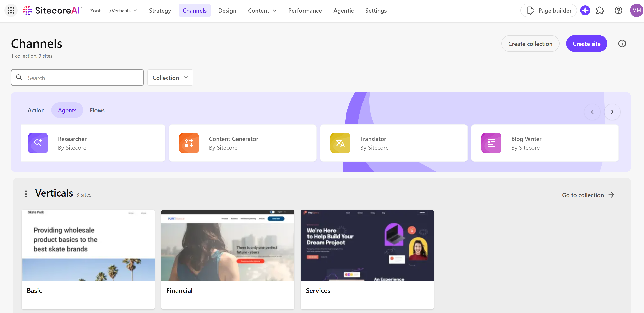Expand the Collection filter dropdown

coord(170,78)
